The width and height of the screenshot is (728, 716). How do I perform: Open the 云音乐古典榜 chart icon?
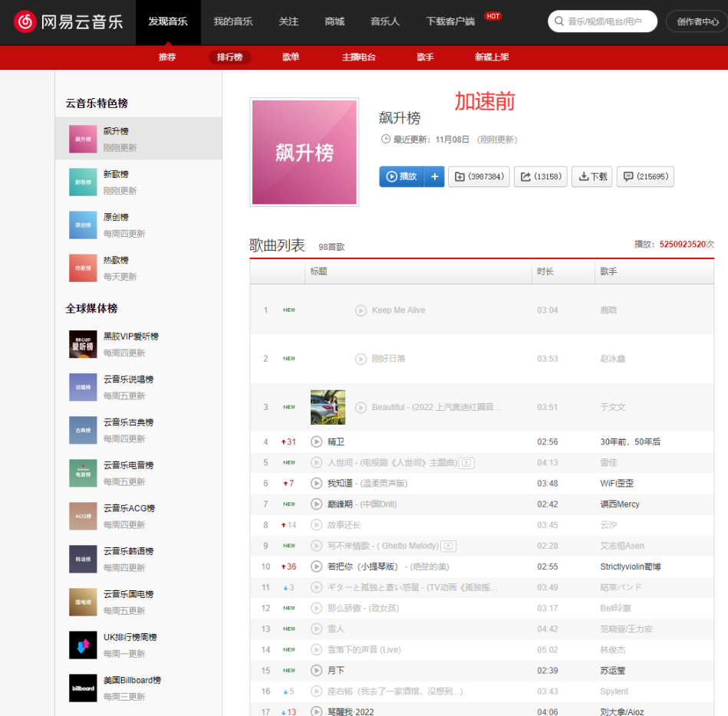pyautogui.click(x=83, y=430)
